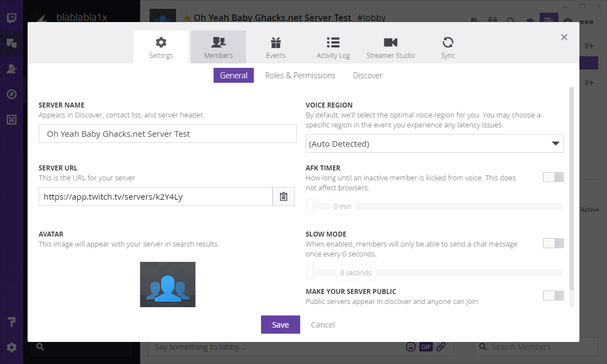Viewport: 607px width, 364px height.
Task: Expand the Voice Region dropdown
Action: click(434, 143)
